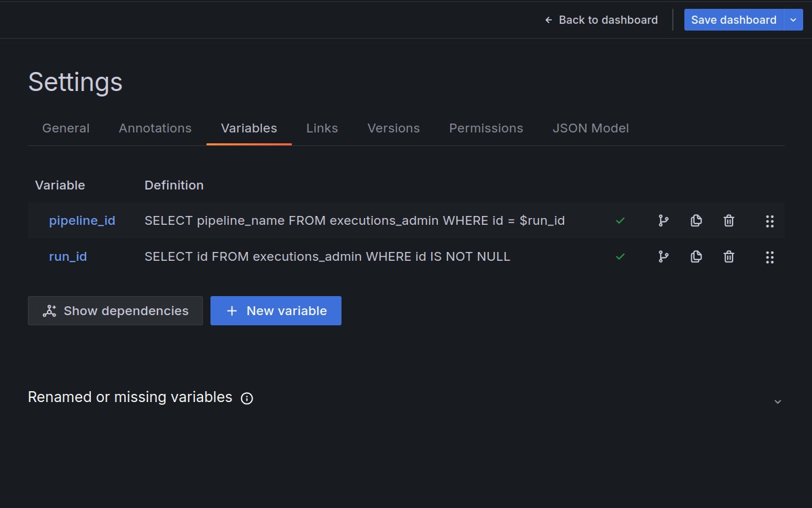Image resolution: width=812 pixels, height=508 pixels.
Task: Click the green check mark for run_id
Action: click(x=620, y=257)
